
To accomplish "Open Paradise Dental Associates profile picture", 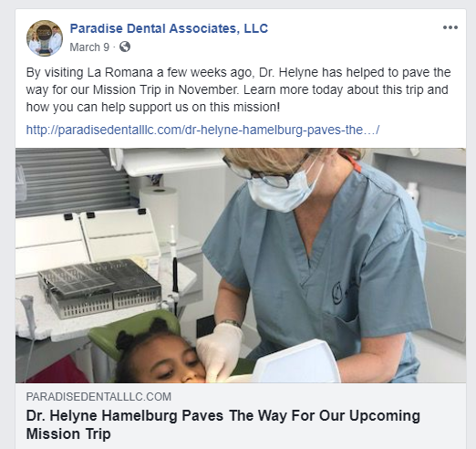I will pyautogui.click(x=45, y=38).
